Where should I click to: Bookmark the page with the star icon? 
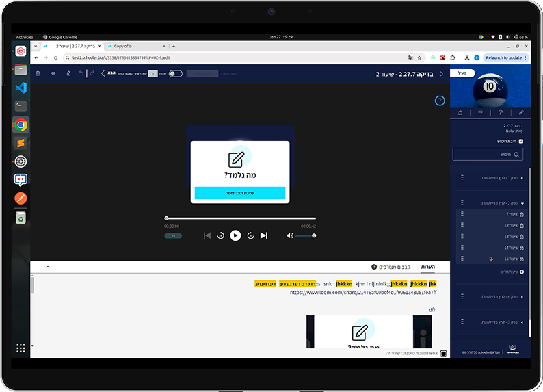coord(419,58)
